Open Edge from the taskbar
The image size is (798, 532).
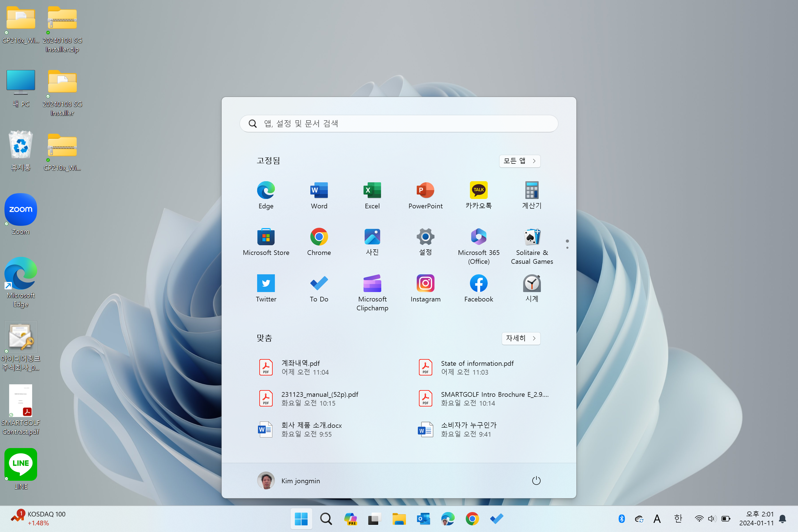[x=448, y=519]
